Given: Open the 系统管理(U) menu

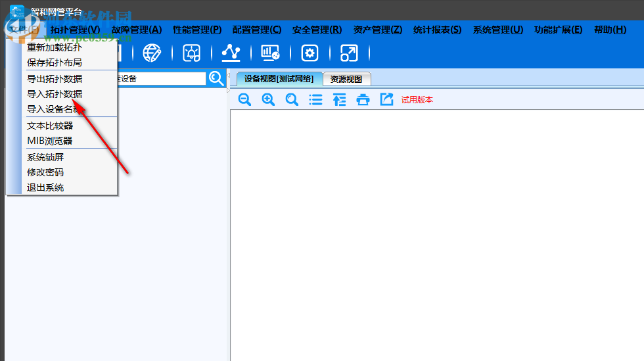Looking at the screenshot, I should pos(498,30).
